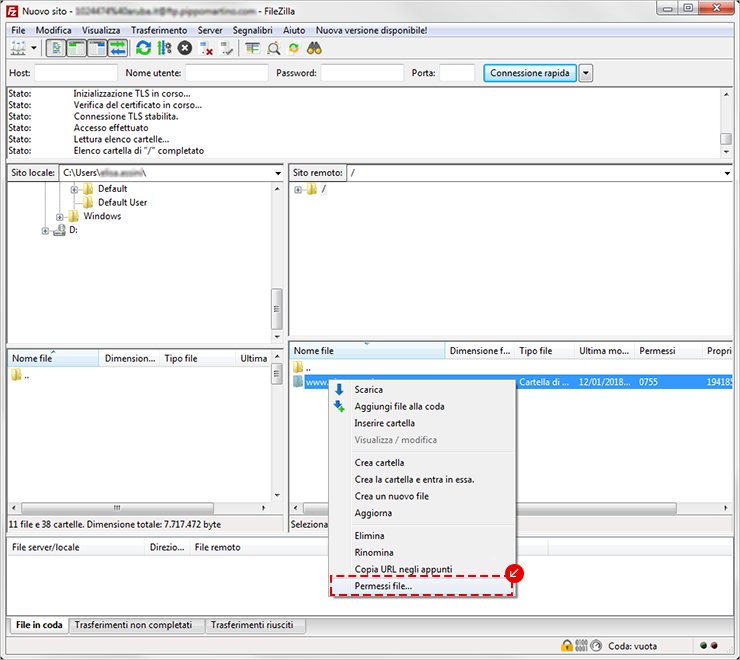Toggle synchronized browsing icon
This screenshot has width=740, height=660.
294,48
